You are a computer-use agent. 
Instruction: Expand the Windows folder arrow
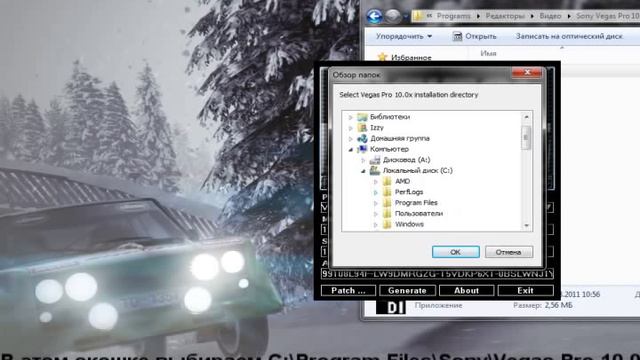click(x=376, y=224)
